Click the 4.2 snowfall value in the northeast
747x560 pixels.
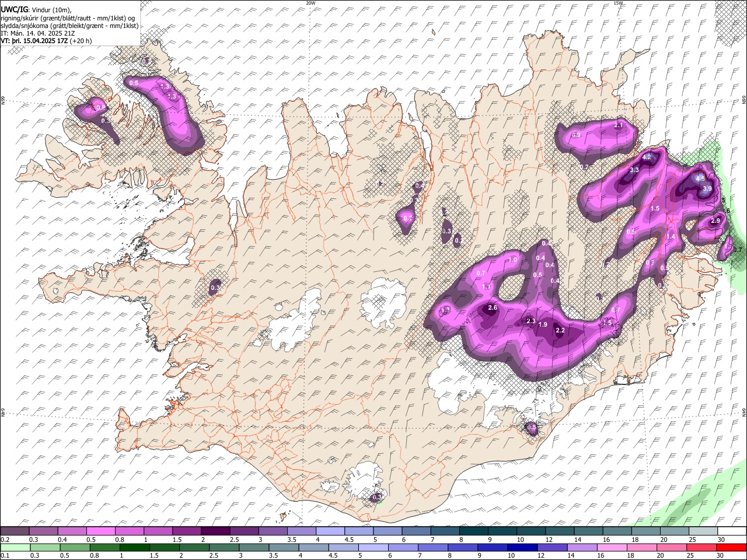coord(647,157)
